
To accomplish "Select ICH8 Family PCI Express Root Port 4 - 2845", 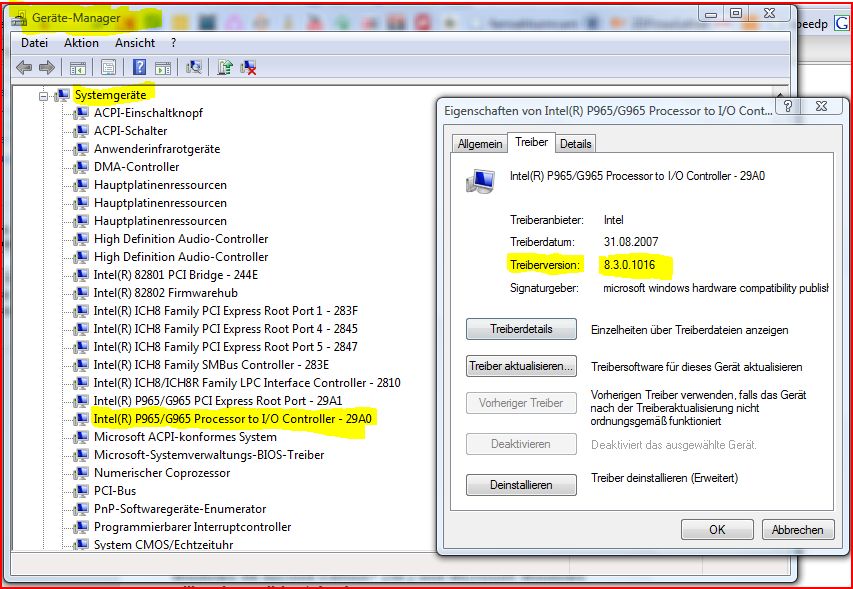I will pos(226,328).
